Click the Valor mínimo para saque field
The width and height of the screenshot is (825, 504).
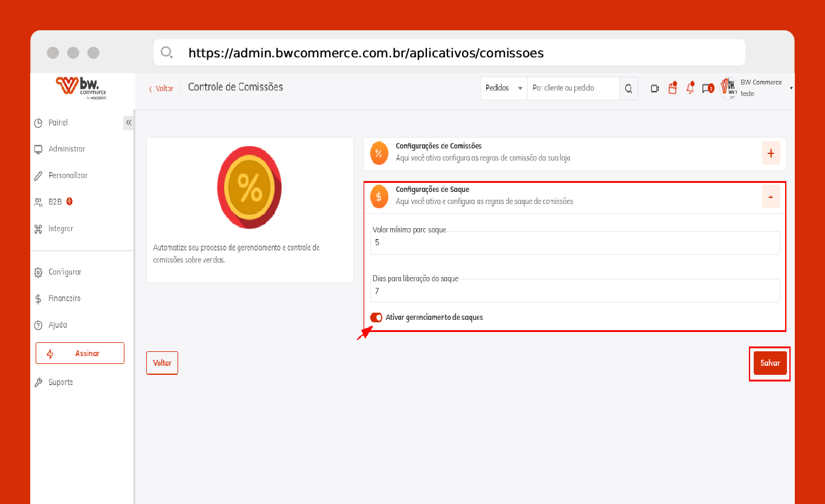(x=575, y=243)
